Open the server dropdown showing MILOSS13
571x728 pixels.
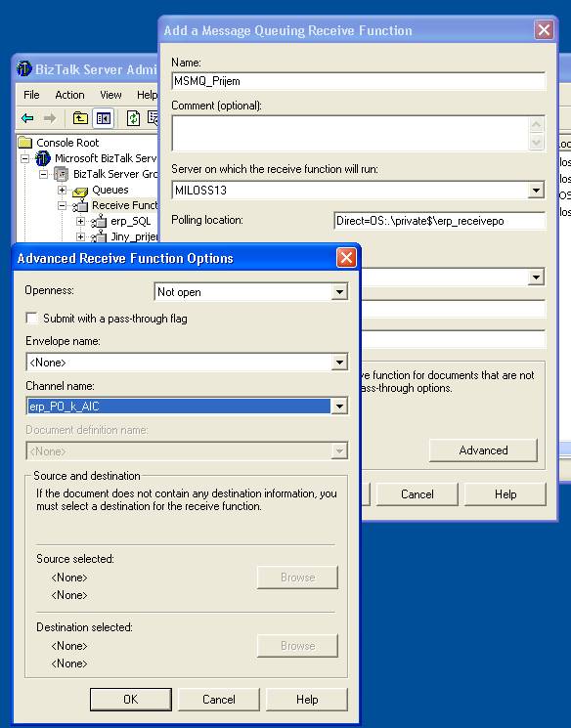536,190
